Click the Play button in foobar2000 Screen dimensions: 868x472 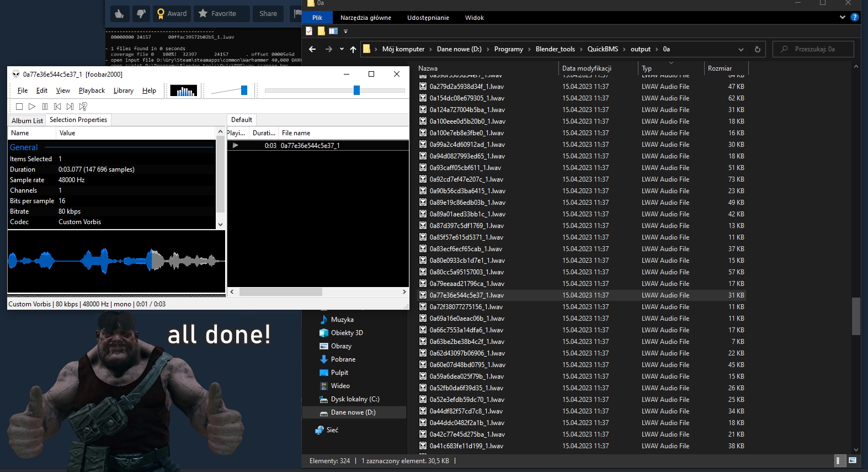32,107
